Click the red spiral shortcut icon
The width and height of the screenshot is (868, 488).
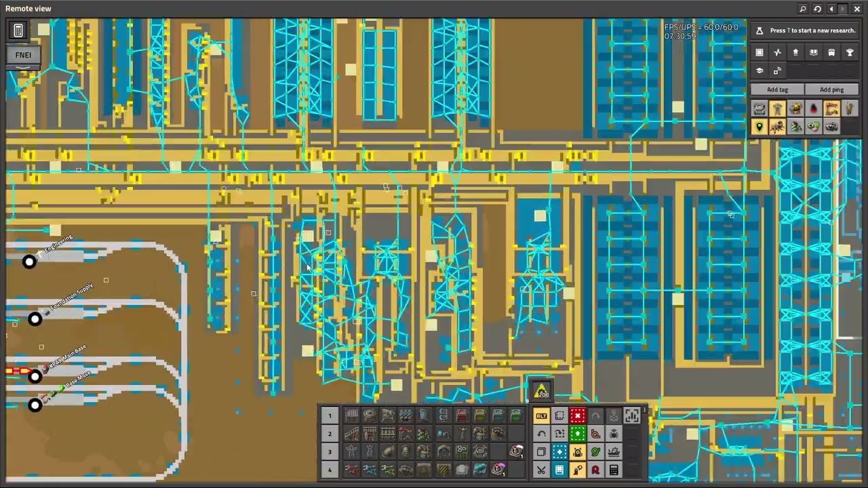coord(595,434)
